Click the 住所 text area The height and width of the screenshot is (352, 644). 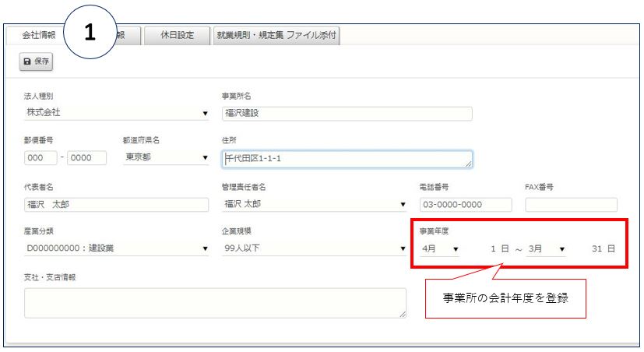(347, 159)
